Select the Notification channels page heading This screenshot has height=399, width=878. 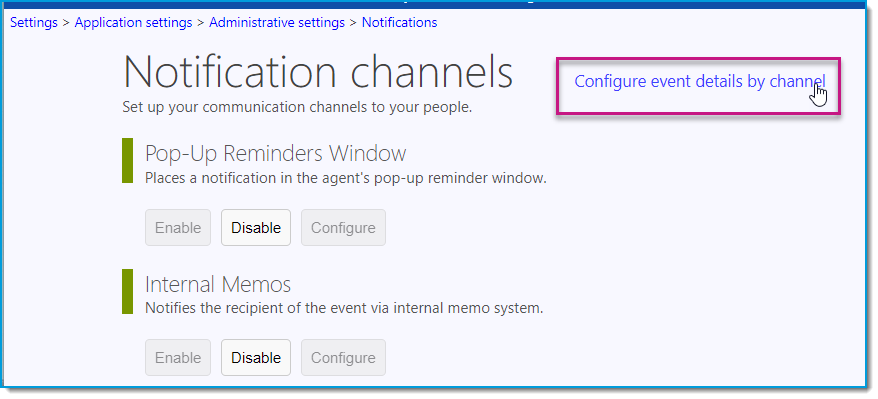point(317,73)
